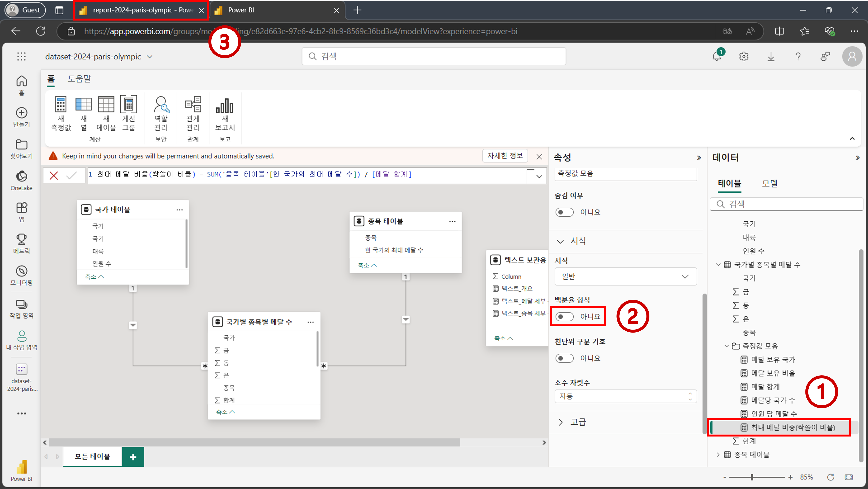This screenshot has width=868, height=489.
Task: Open the notifications bell
Action: tap(717, 56)
